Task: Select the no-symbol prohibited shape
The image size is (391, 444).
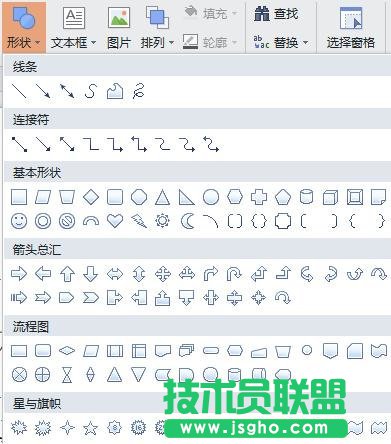Action: click(x=67, y=221)
